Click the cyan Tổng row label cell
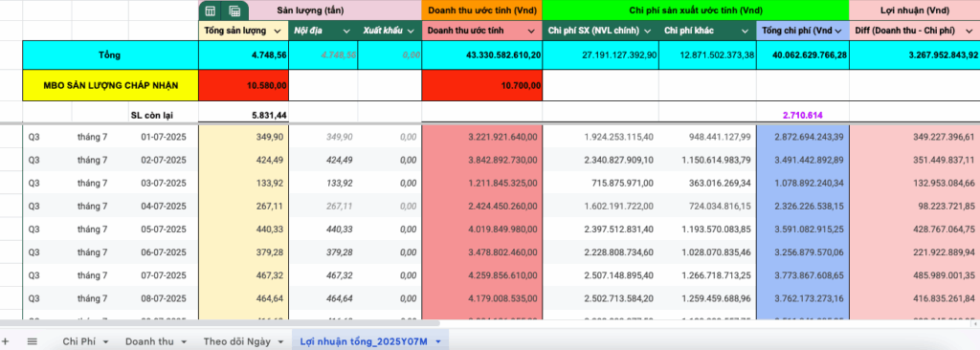Screen dimensions: 980x350 click(x=111, y=55)
